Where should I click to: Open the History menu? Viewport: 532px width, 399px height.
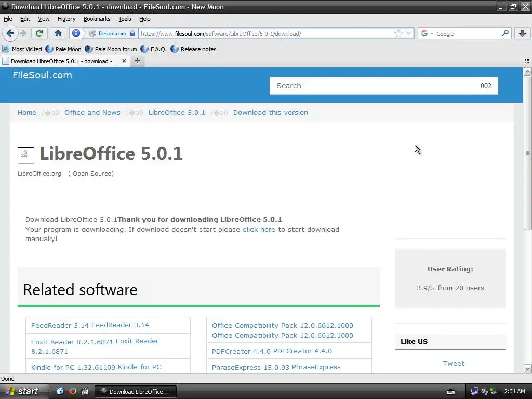point(66,19)
